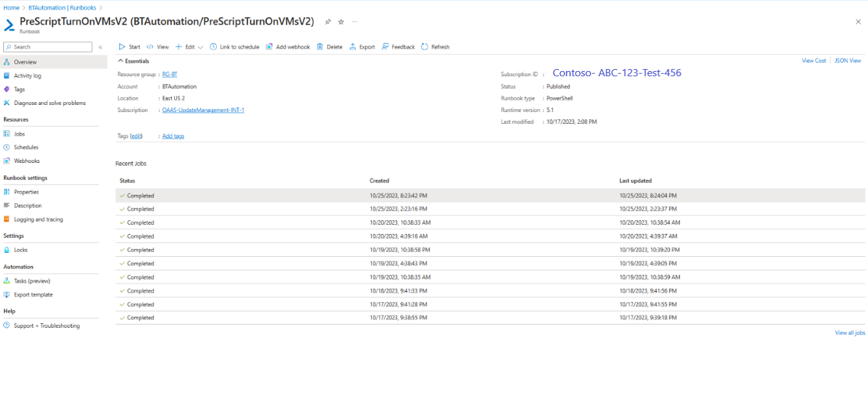The width and height of the screenshot is (868, 419).
Task: Click View all jobs link
Action: coord(850,333)
